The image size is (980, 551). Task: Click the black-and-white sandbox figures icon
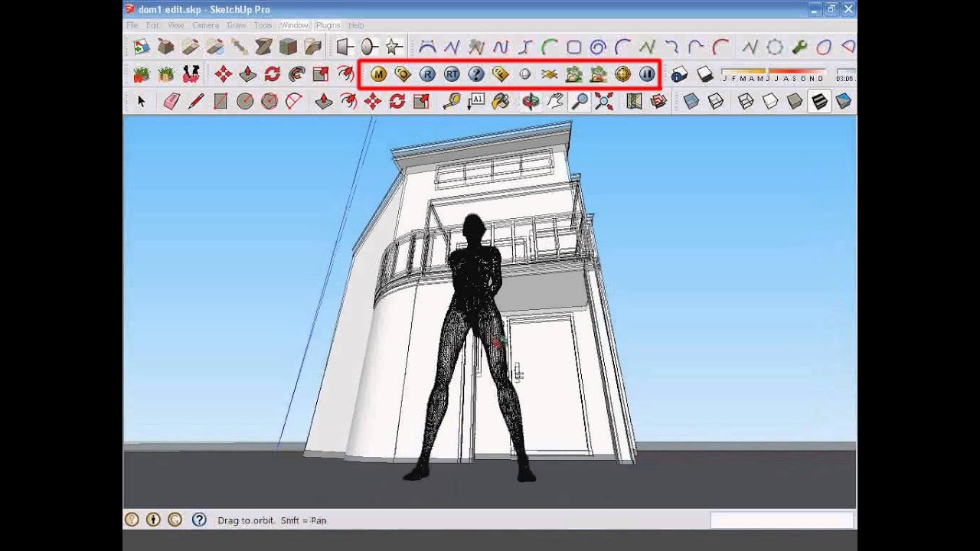click(191, 74)
